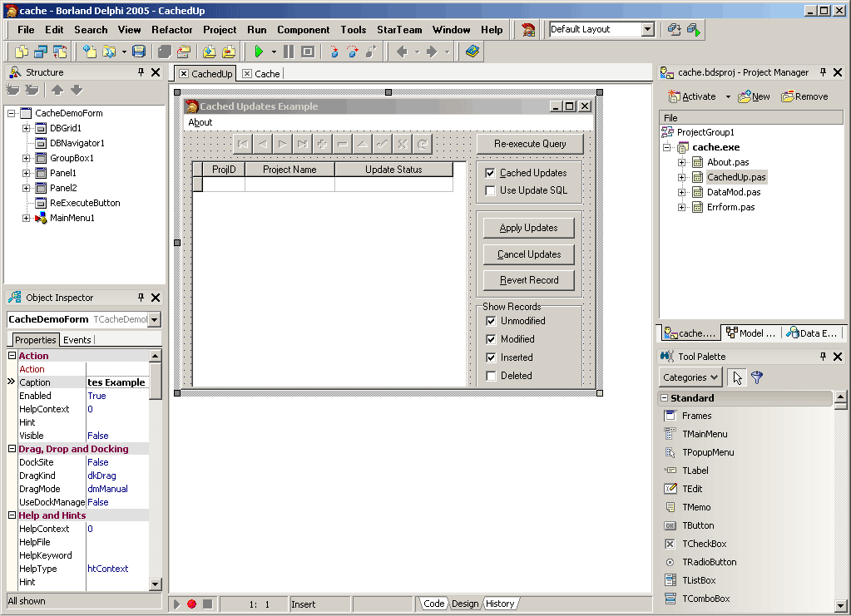Click the Help contents book icon
This screenshot has width=851, height=616.
coord(473,52)
